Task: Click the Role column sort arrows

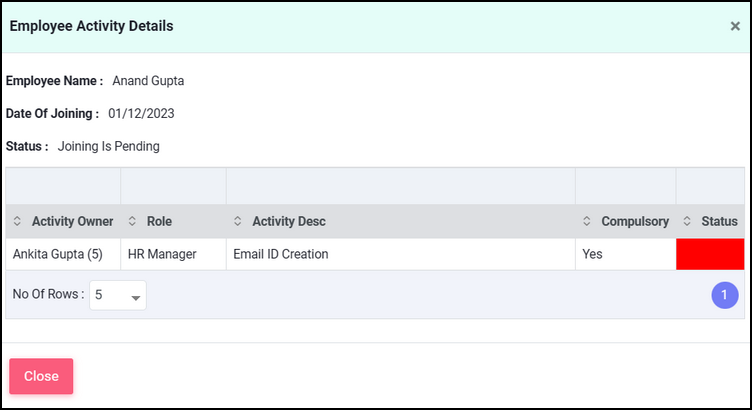Action: pos(132,221)
